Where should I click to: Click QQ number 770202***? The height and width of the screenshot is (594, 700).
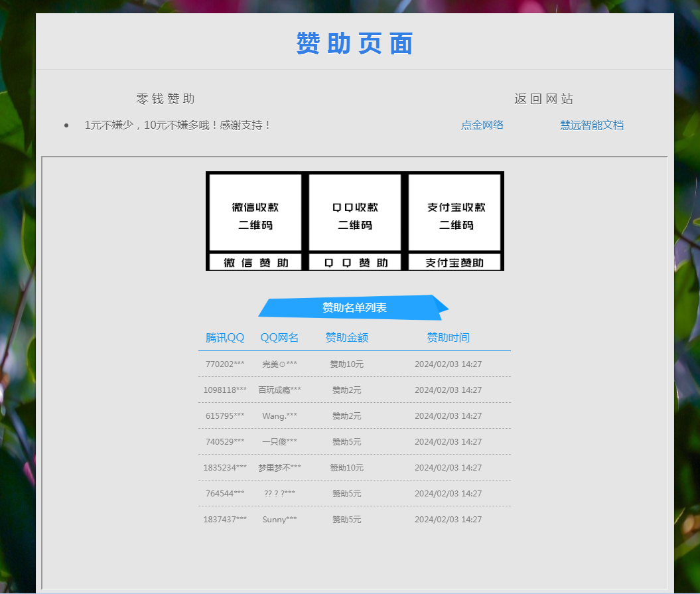coord(225,364)
